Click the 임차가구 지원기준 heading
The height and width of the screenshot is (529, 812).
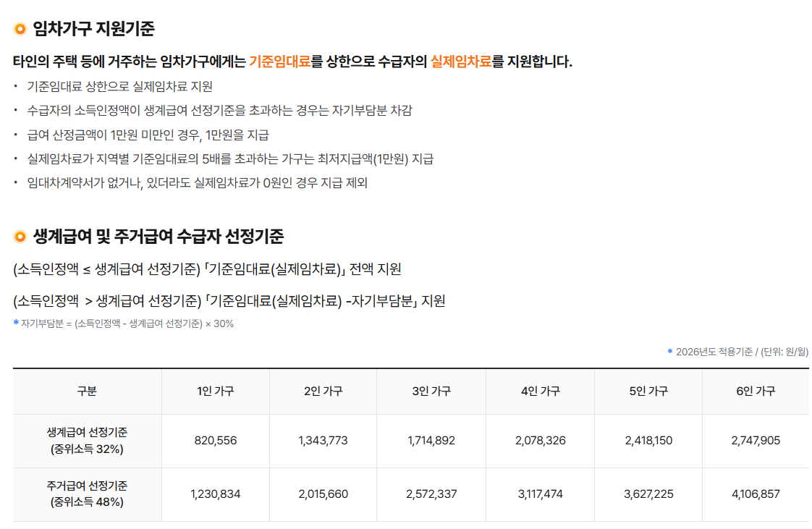point(94,28)
